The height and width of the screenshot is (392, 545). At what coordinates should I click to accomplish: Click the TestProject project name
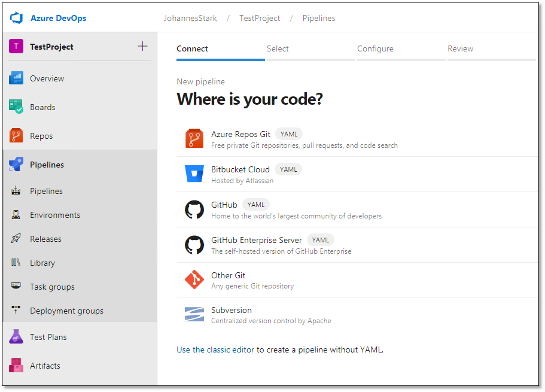pos(51,47)
